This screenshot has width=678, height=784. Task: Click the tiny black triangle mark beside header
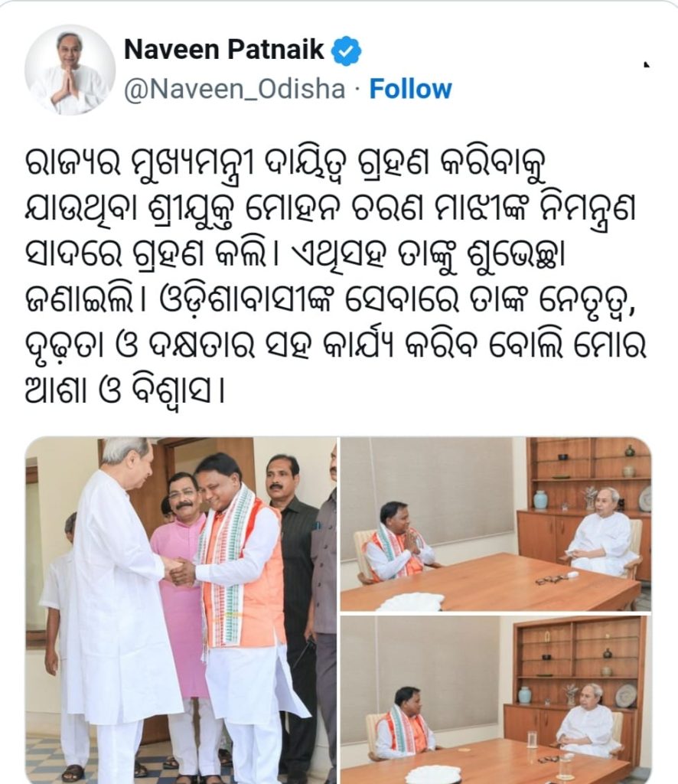tap(647, 64)
